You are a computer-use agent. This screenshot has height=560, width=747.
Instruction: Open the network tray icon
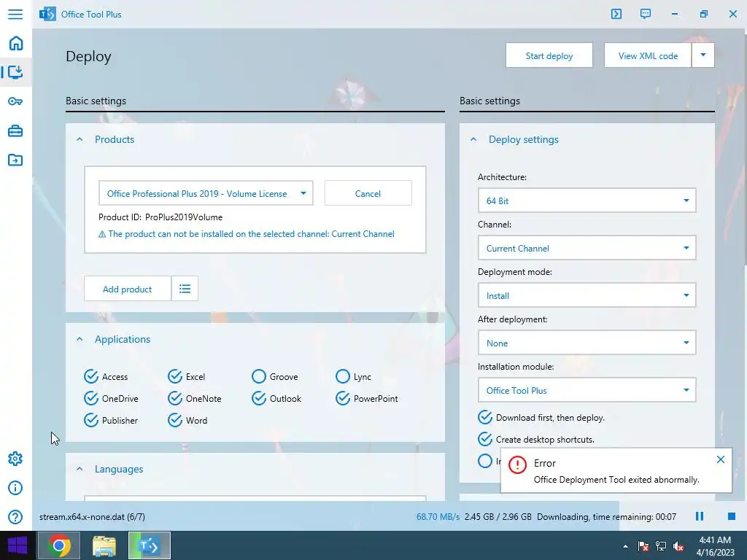click(661, 546)
